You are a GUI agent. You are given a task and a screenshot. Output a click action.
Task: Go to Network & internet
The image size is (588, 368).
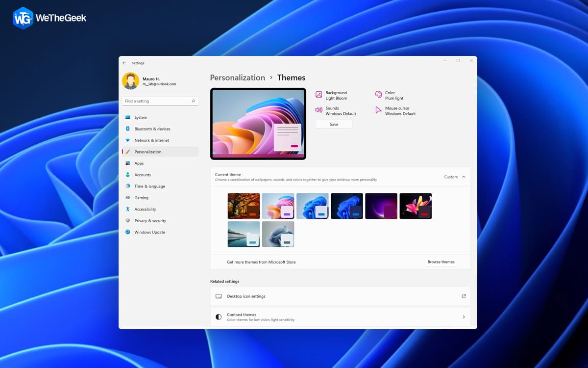coord(160,140)
